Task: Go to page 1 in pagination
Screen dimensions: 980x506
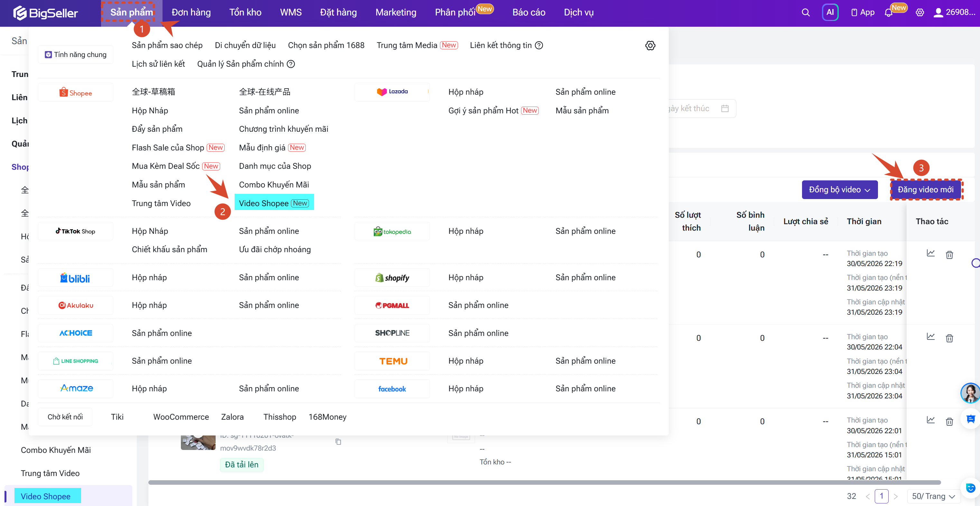Action: (x=881, y=496)
